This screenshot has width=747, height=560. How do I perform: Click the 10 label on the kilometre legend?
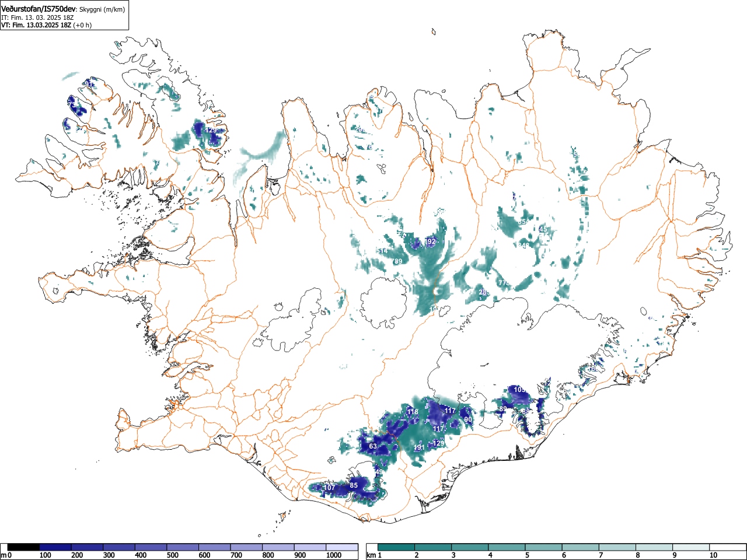(713, 555)
